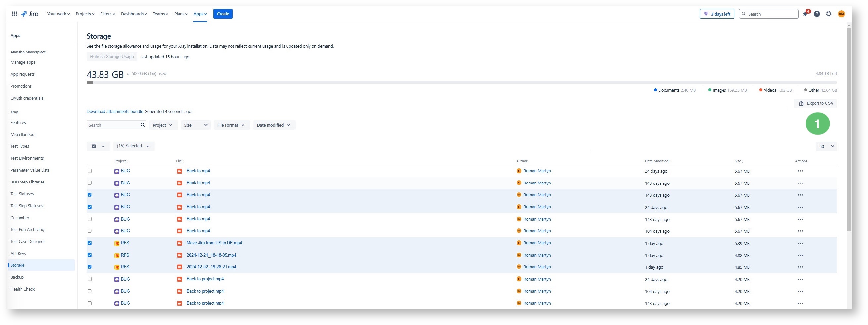Open Test Case Designer in the sidebar
868x325 pixels.
click(28, 241)
